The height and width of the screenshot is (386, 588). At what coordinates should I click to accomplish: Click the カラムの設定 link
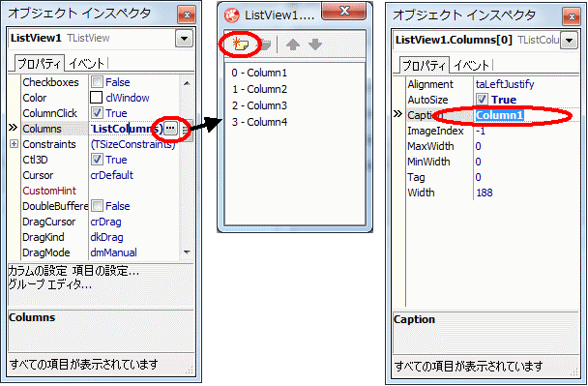38,271
